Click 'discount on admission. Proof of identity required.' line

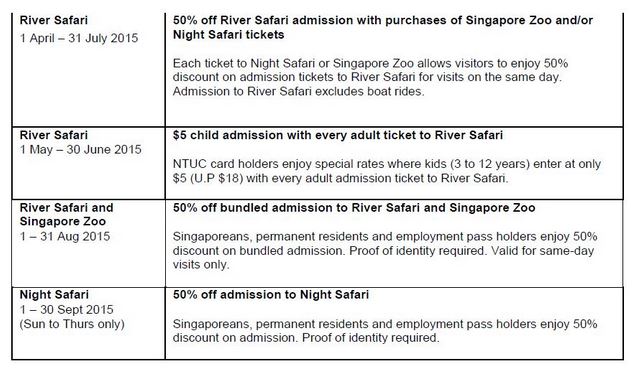click(x=306, y=338)
